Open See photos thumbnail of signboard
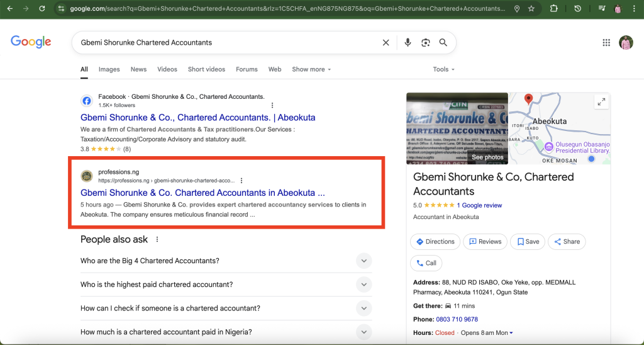This screenshot has width=644, height=345. [457, 128]
